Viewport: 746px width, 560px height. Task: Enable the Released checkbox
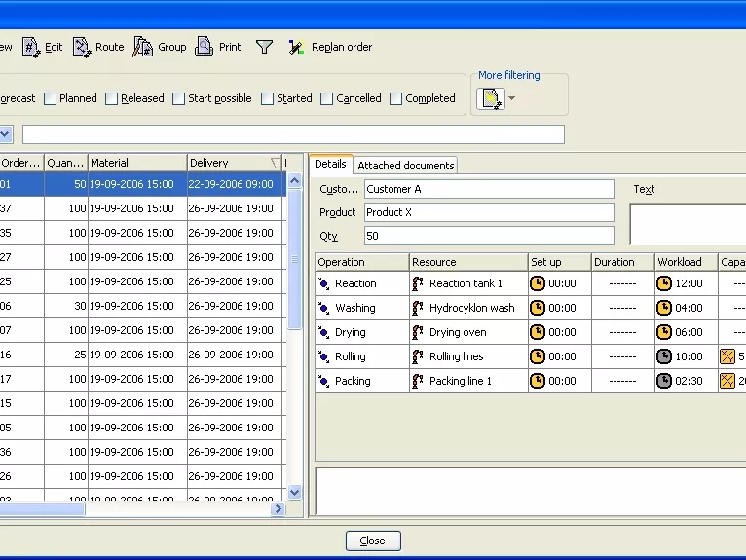pyautogui.click(x=111, y=99)
